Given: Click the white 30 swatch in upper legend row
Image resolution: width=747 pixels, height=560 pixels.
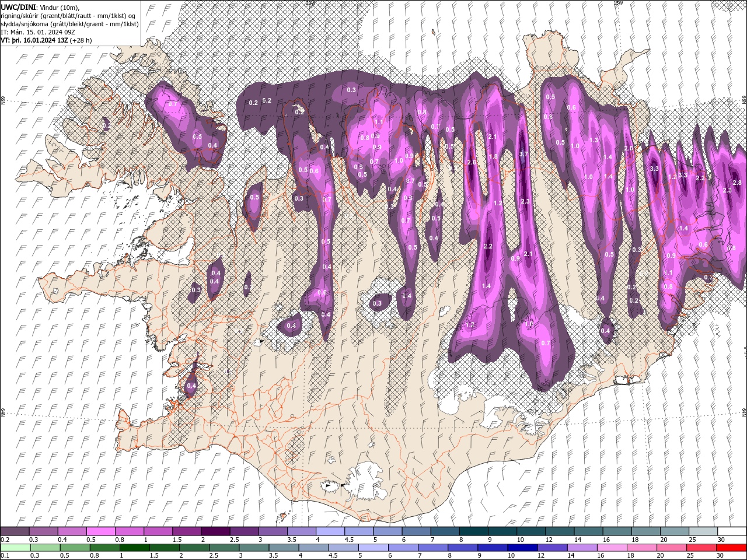Looking at the screenshot, I should click(732, 531).
